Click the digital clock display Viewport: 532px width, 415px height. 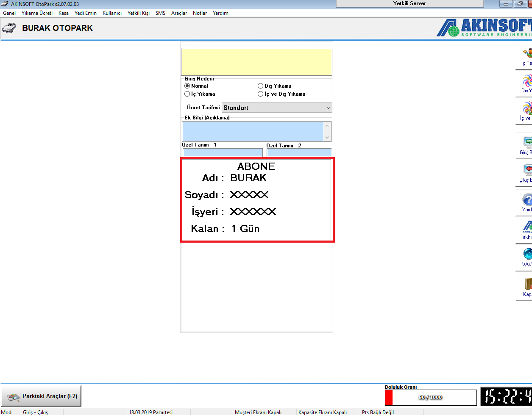pos(506,397)
